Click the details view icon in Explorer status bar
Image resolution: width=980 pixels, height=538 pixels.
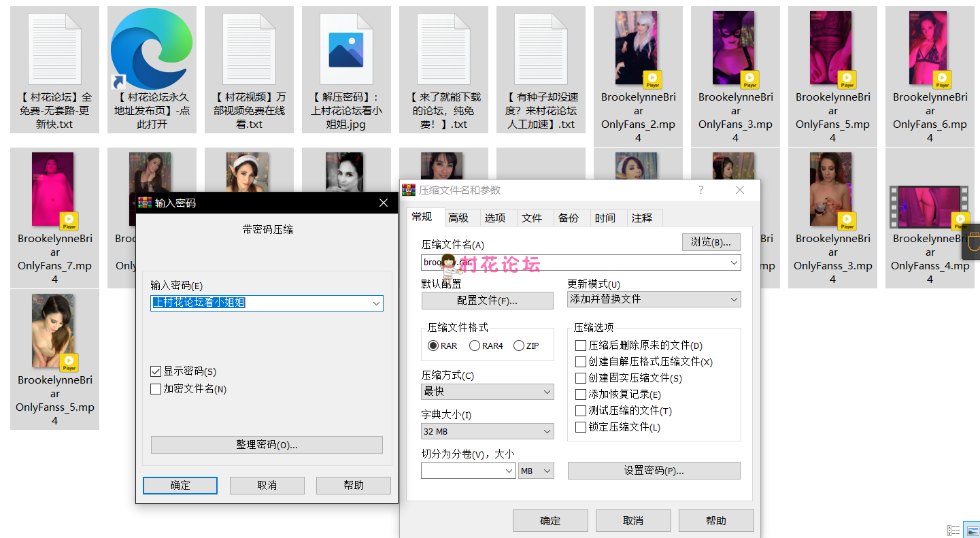click(953, 530)
